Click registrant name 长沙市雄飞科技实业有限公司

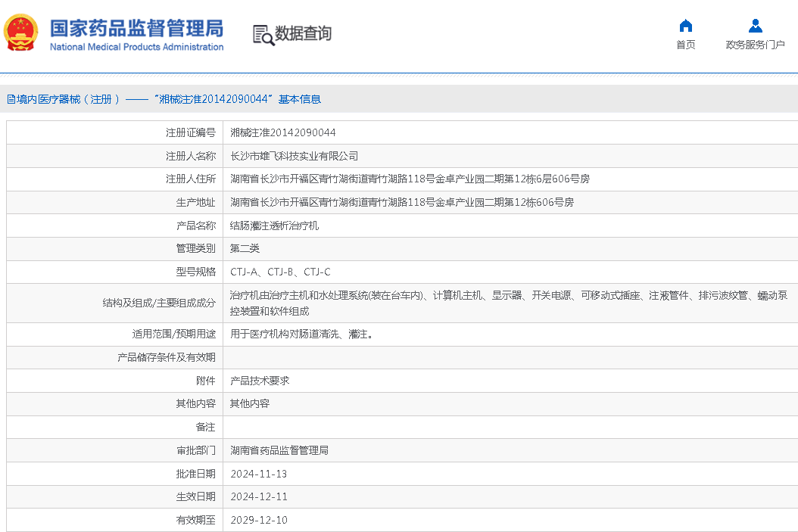click(294, 156)
